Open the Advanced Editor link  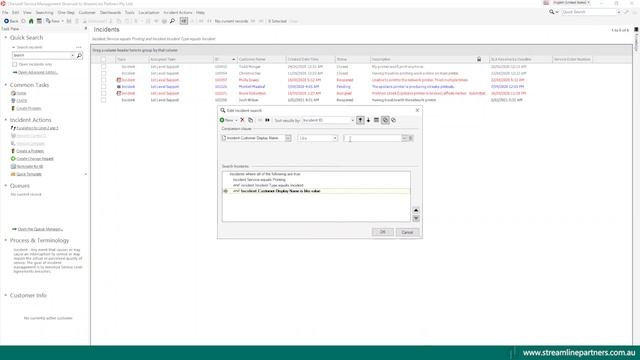tap(38, 72)
